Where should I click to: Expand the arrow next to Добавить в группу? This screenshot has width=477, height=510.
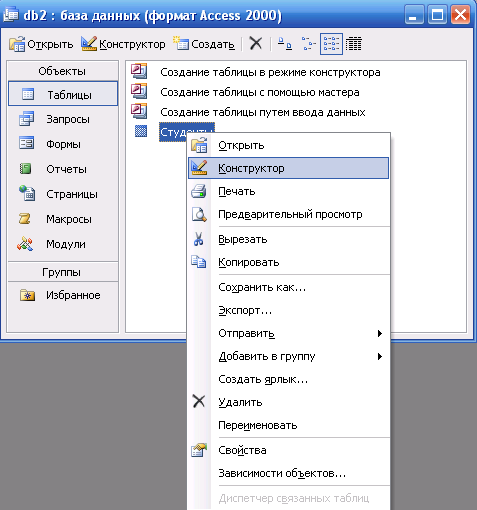pos(380,356)
